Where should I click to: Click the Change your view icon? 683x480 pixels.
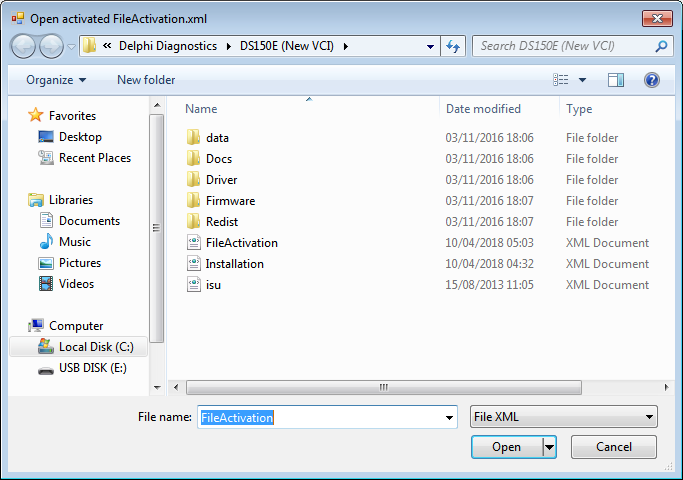tap(561, 80)
